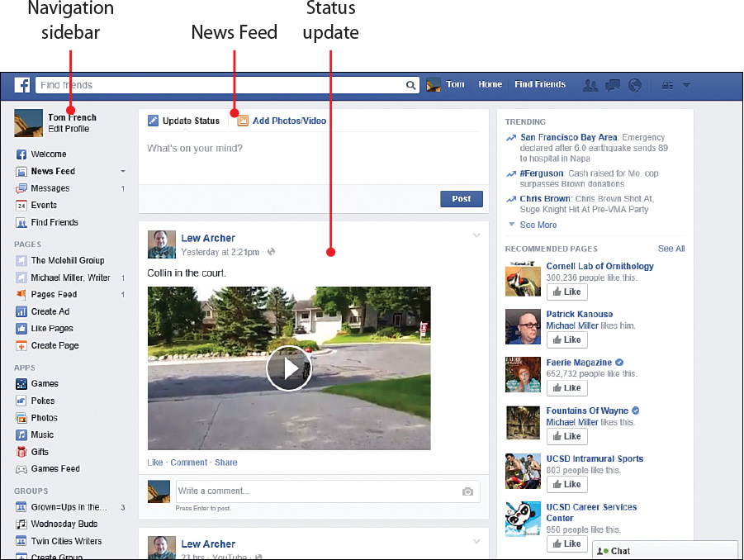Image resolution: width=744 pixels, height=560 pixels.
Task: Click the Facebook logo icon
Action: point(23,85)
